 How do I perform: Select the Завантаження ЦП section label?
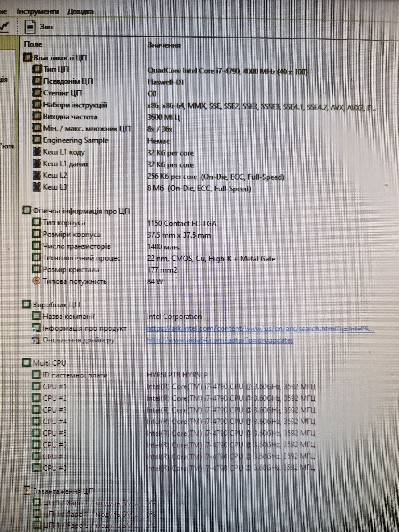pos(63,491)
